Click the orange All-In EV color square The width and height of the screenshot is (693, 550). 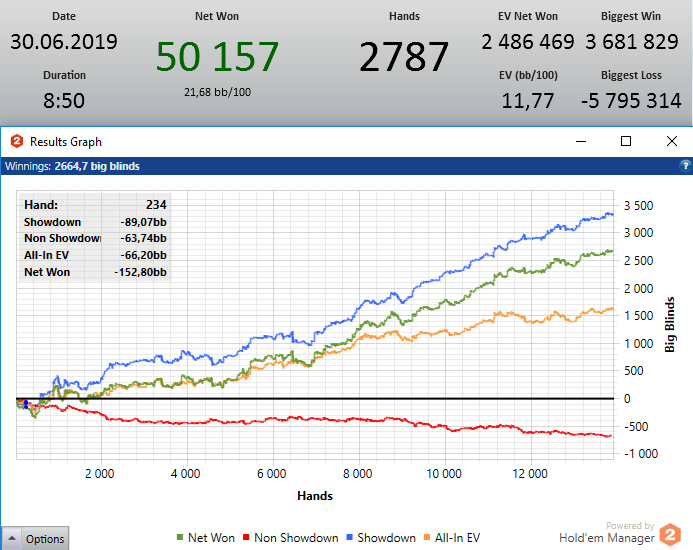pos(427,538)
